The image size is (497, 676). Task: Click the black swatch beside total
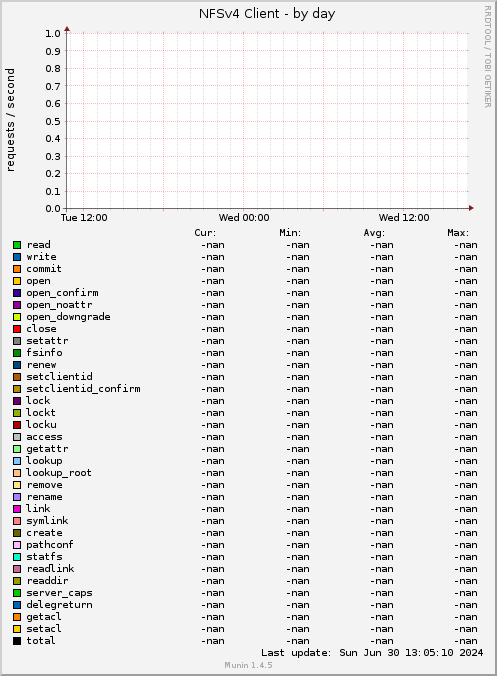[x=17, y=641]
